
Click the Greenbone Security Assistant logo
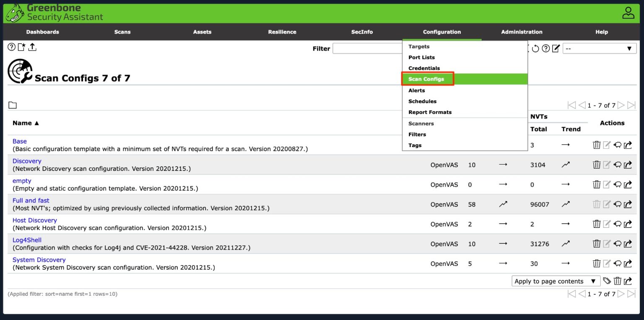55,13
